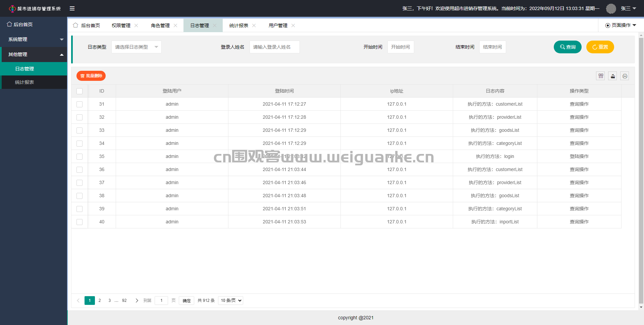Screen dimensions: 644x325
Task: Select all rows with header checkbox
Action: [x=79, y=91]
